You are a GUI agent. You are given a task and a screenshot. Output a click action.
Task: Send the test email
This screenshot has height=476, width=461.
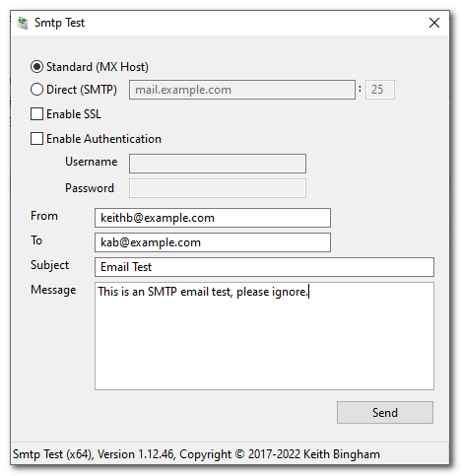[385, 412]
